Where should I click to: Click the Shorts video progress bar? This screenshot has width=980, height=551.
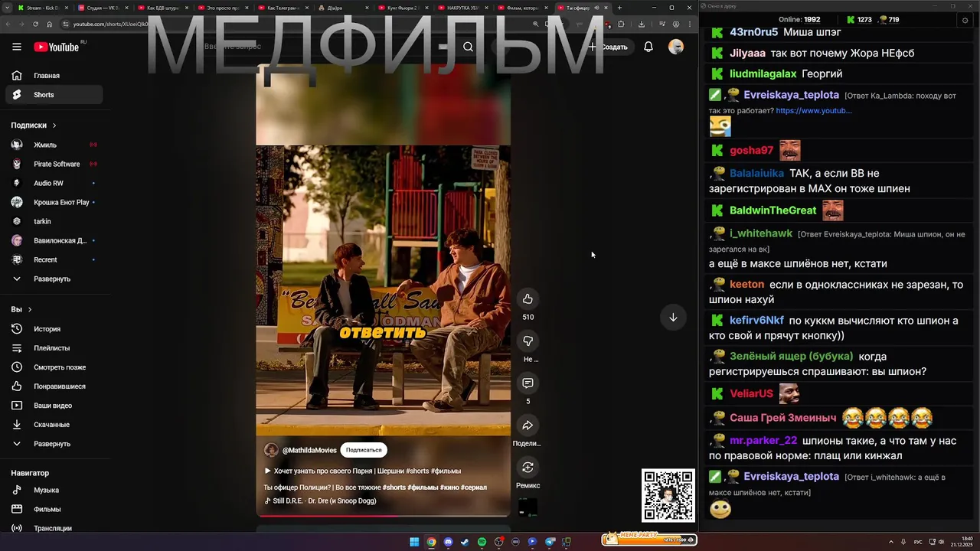(383, 515)
